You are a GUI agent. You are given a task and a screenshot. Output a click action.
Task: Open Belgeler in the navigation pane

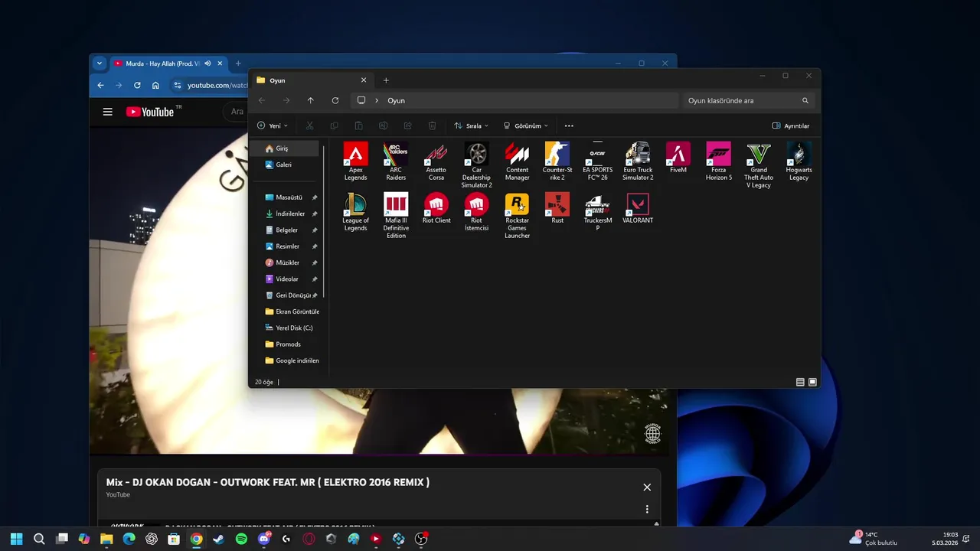(x=288, y=230)
